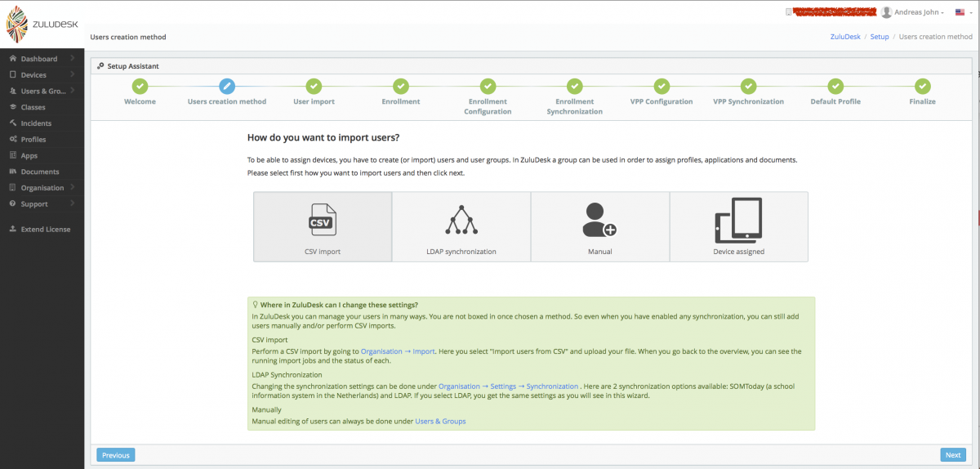Image resolution: width=980 pixels, height=469 pixels.
Task: Click the Default Profile step checkmark
Action: pos(835,86)
